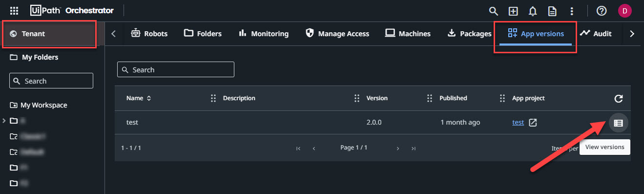Open the vertical three-dot more menu
644x194 pixels.
tap(572, 11)
